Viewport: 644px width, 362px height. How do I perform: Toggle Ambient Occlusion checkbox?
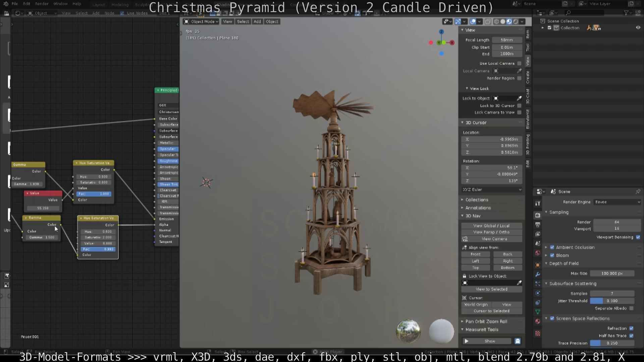click(552, 247)
